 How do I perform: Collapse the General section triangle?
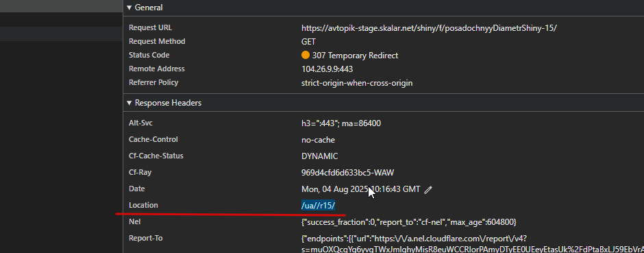coord(129,8)
